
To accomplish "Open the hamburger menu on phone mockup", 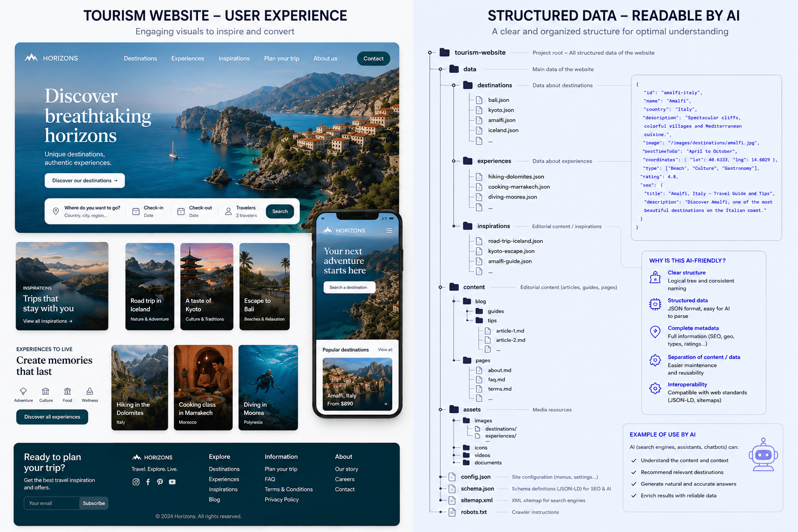I will pos(389,231).
